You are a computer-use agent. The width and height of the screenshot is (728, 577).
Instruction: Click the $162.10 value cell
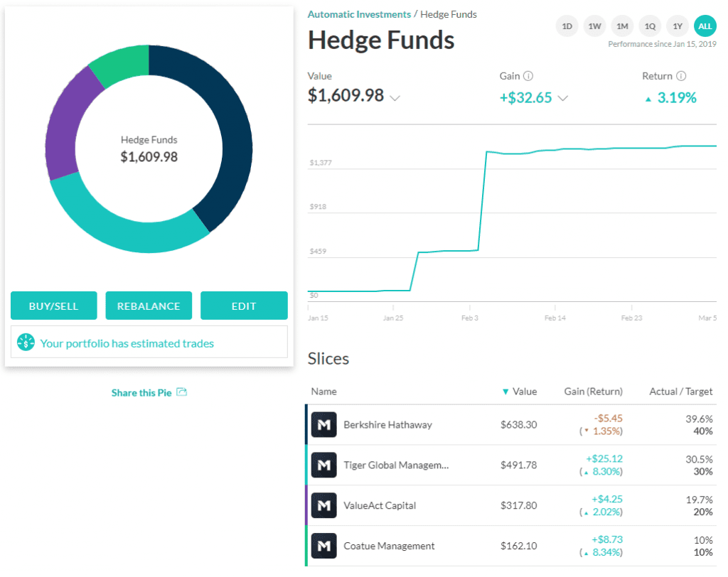pyautogui.click(x=518, y=546)
